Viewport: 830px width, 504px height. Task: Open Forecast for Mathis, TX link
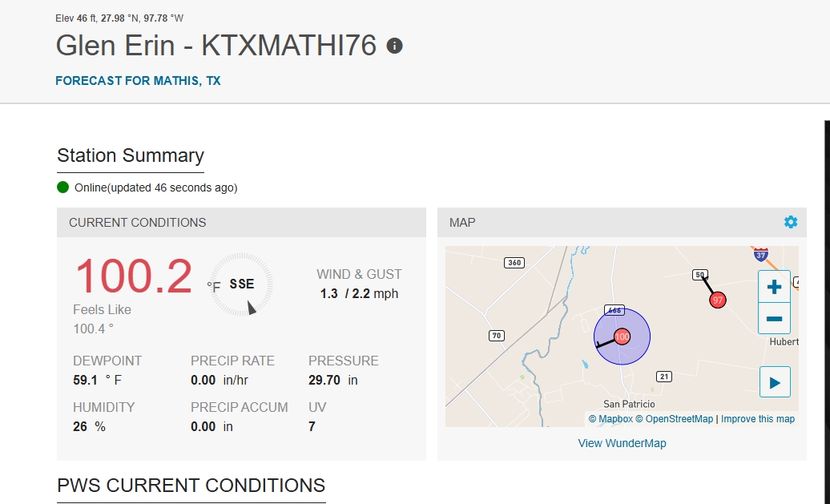point(138,81)
